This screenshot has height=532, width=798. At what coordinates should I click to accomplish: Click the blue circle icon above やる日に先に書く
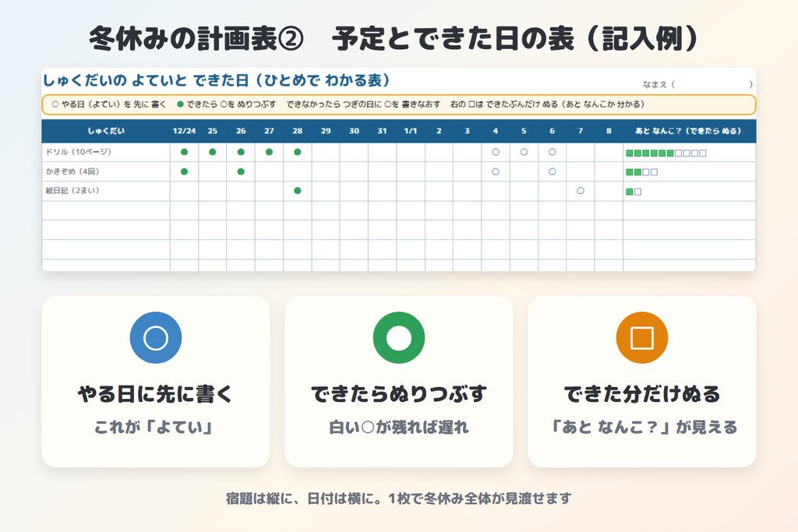pyautogui.click(x=156, y=338)
